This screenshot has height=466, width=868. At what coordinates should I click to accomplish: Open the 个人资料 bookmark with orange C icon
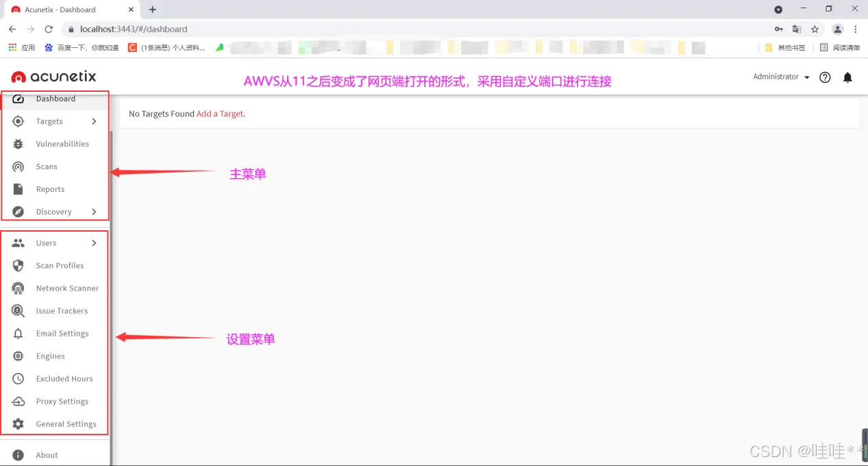click(166, 47)
